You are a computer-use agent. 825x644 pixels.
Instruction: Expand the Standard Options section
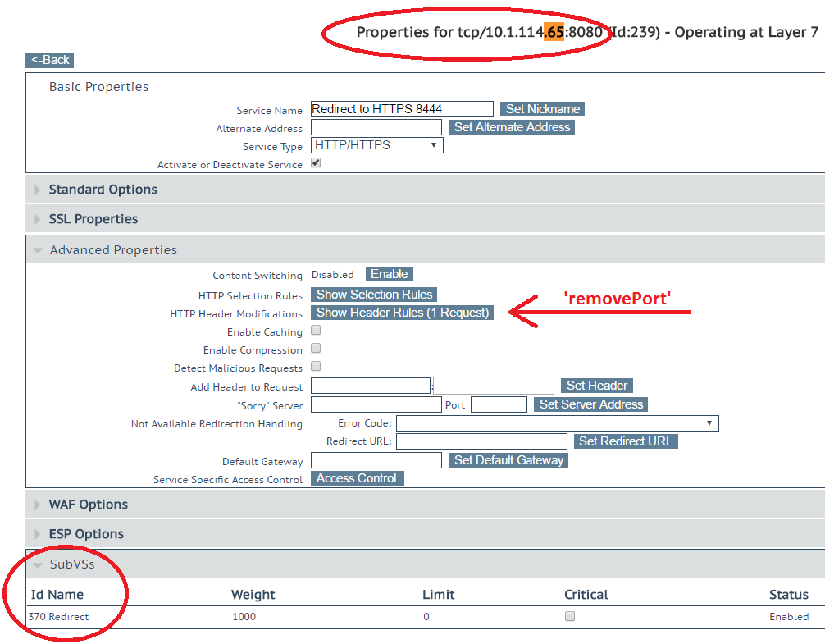click(103, 190)
